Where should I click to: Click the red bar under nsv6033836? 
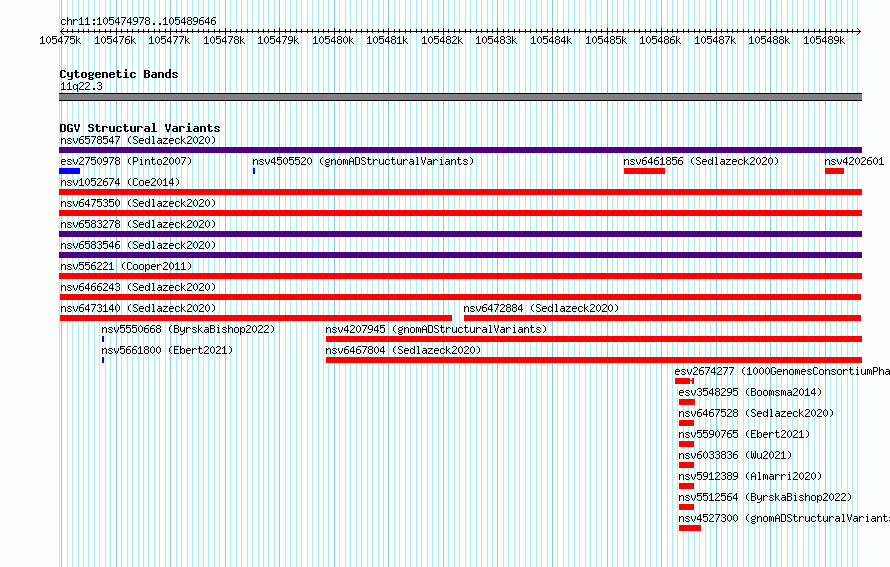point(686,465)
